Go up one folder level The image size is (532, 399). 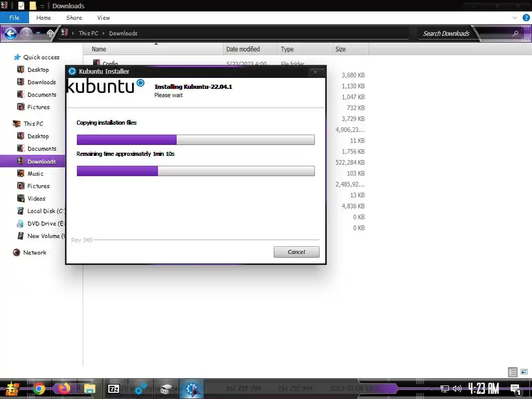pos(50,33)
